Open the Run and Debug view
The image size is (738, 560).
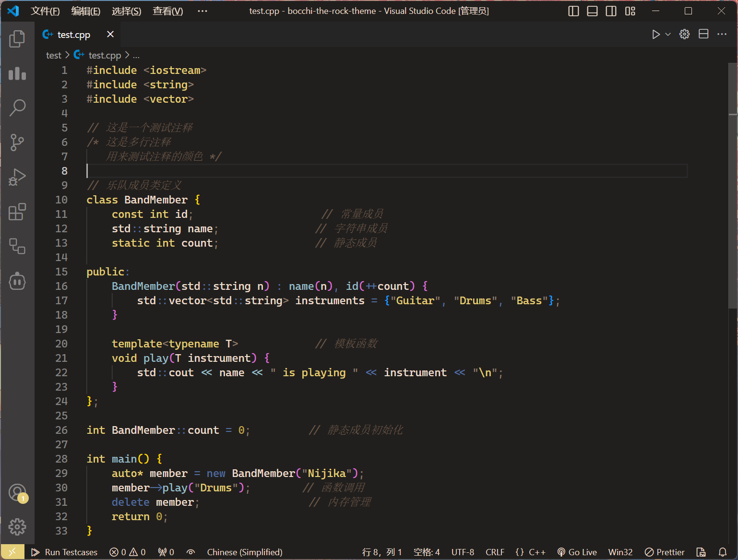tap(17, 177)
